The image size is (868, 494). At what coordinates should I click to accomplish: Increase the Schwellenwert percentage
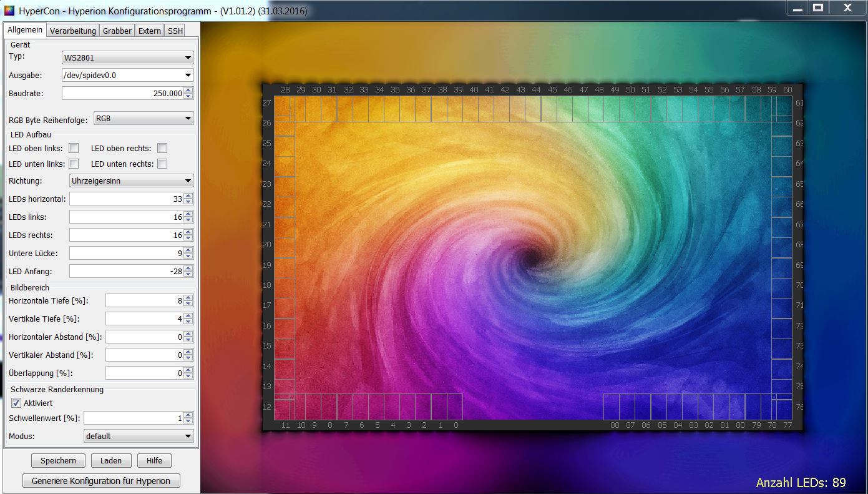188,415
